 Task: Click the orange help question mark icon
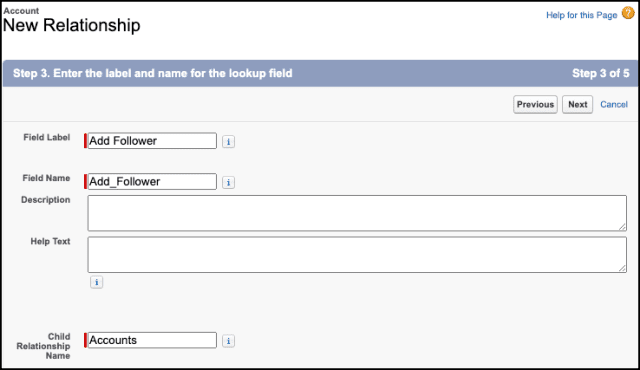click(628, 13)
